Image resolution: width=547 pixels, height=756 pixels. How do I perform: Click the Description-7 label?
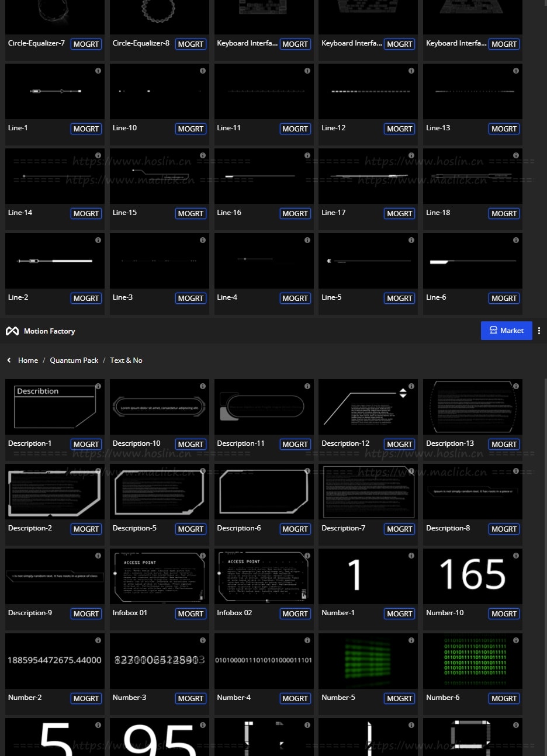[x=343, y=528]
